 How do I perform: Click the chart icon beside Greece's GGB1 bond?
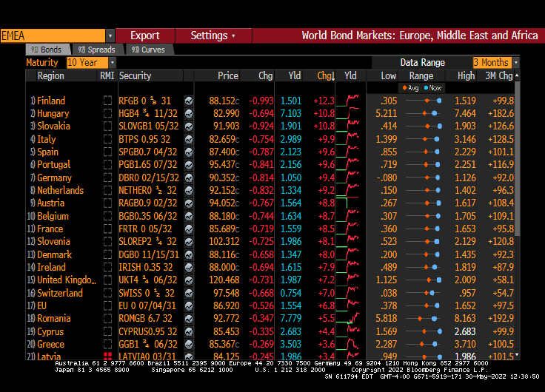coord(189,345)
